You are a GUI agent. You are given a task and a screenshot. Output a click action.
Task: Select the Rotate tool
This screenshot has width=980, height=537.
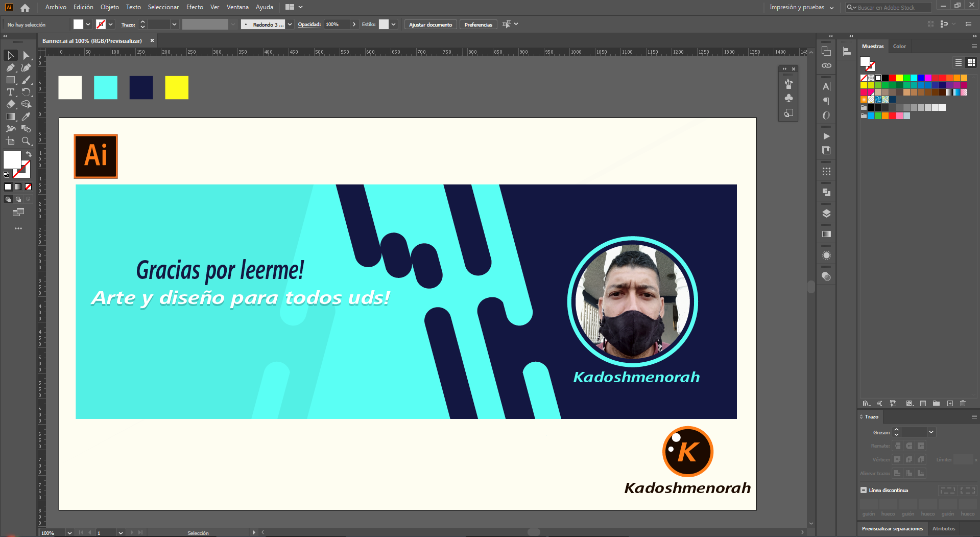[x=26, y=92]
